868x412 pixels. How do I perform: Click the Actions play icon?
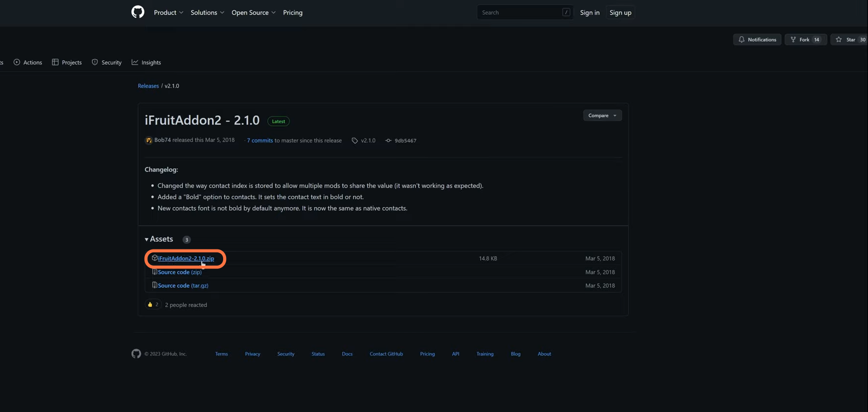pos(17,62)
